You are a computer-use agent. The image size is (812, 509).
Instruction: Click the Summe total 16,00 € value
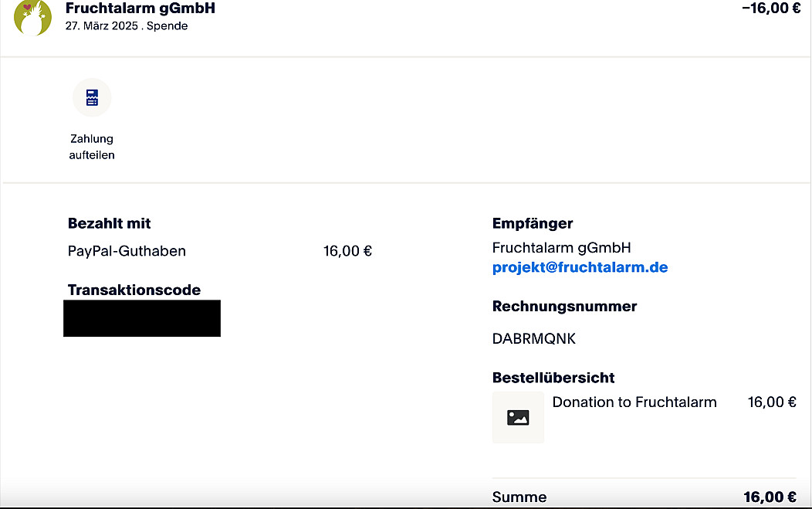point(770,497)
